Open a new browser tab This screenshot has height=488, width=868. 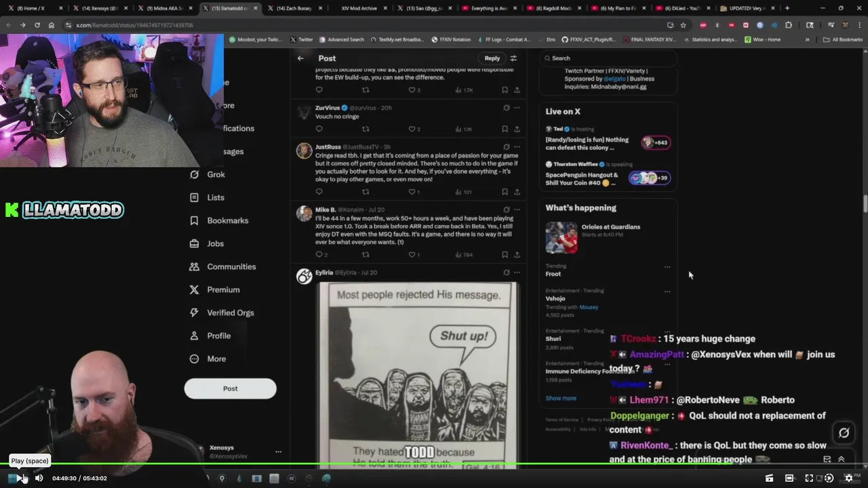[x=787, y=8]
